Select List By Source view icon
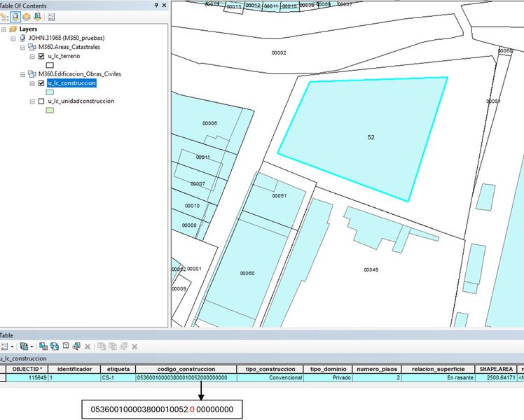Viewport: 524px width, 420px height. click(15, 17)
